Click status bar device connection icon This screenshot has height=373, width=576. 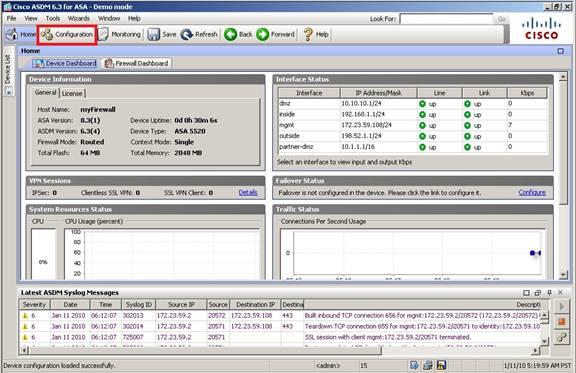pyautogui.click(x=414, y=365)
